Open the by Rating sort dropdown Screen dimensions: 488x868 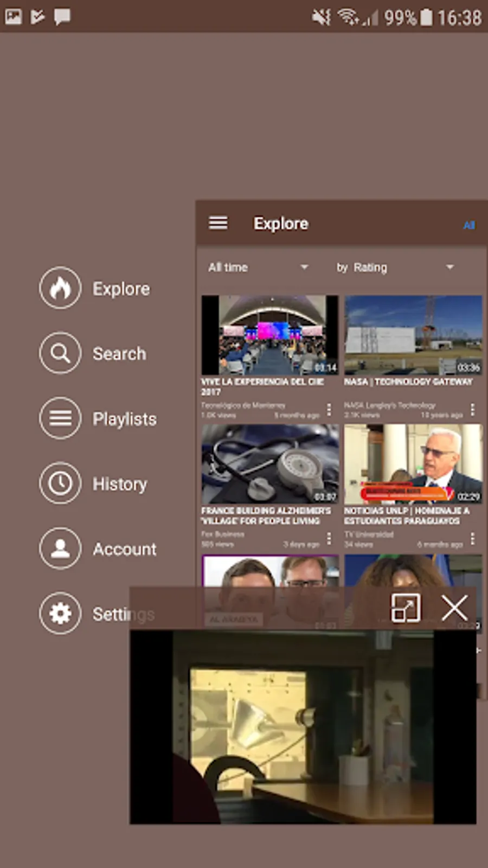395,267
